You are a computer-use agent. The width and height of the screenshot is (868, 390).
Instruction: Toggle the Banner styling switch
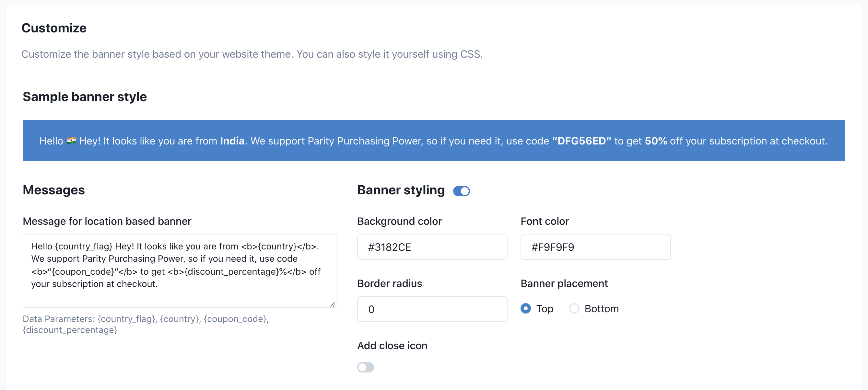[x=461, y=191]
